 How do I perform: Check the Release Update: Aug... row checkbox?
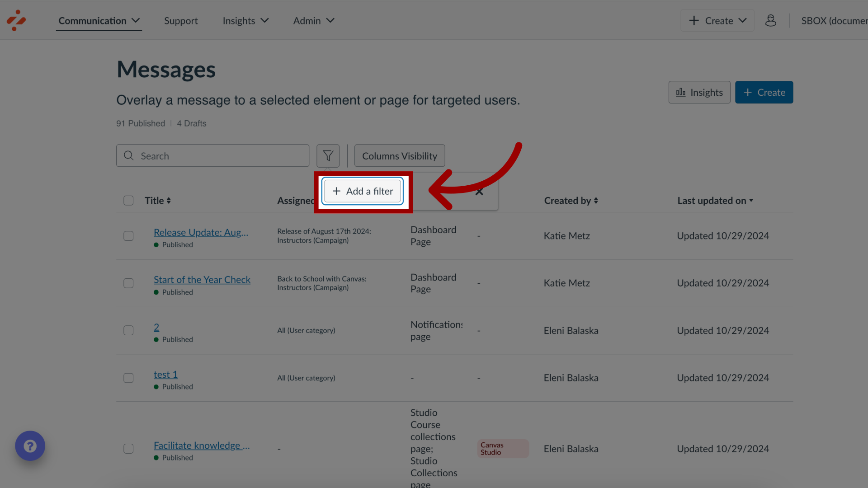click(x=128, y=236)
